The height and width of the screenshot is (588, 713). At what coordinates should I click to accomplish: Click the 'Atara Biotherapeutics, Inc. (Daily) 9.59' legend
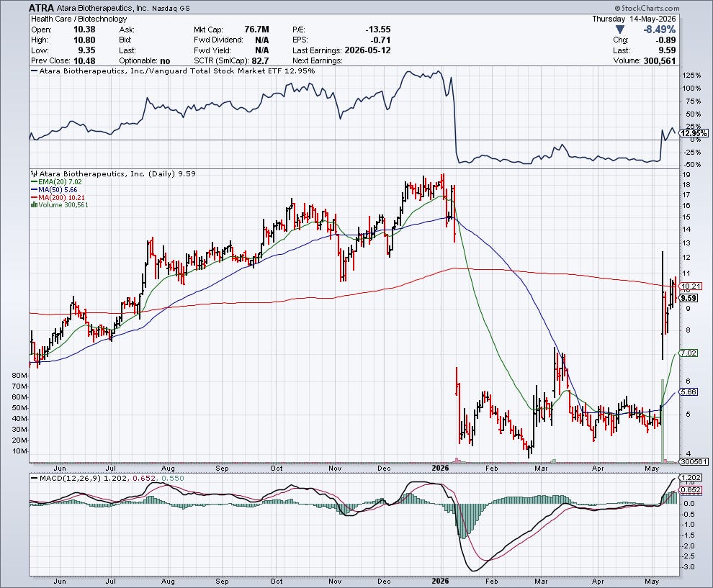113,173
